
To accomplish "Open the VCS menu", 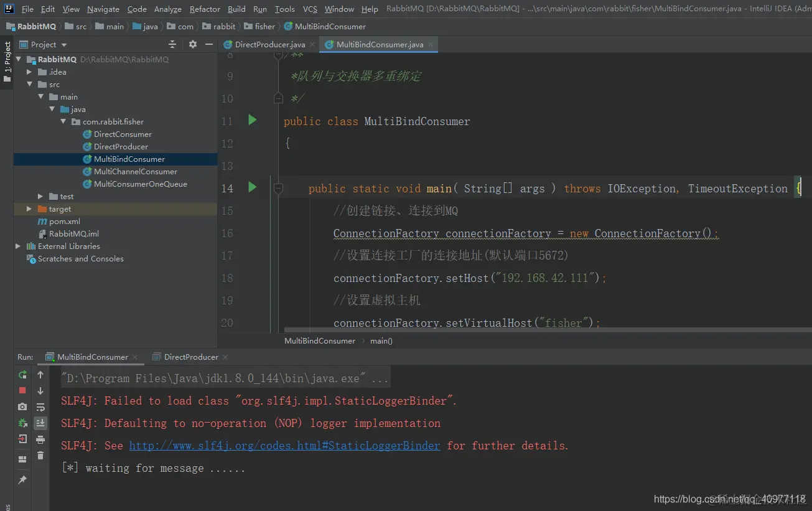I will click(x=310, y=9).
